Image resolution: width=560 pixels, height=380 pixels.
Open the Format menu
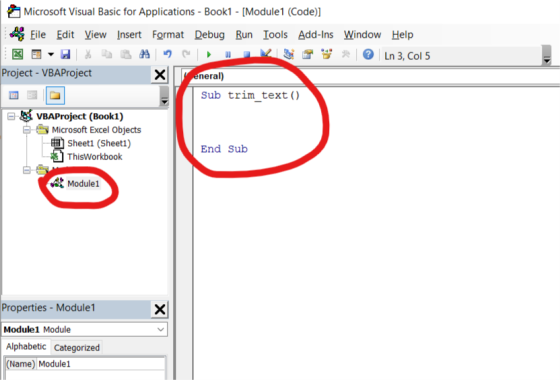coord(168,35)
